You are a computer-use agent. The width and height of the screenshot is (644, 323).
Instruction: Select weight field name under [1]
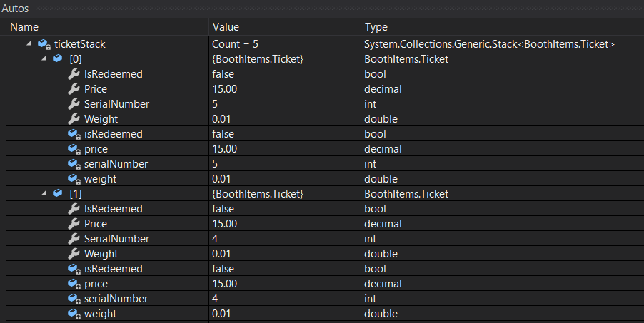[x=100, y=314]
